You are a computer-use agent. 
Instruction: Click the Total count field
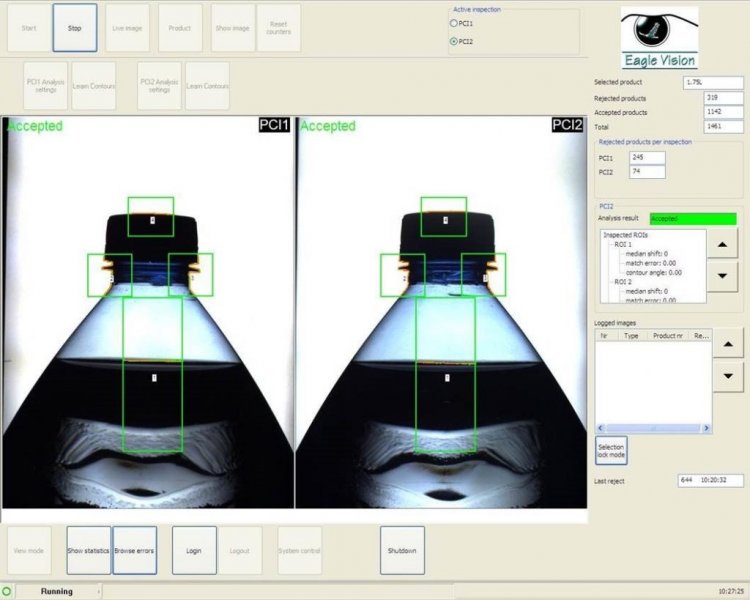(724, 126)
